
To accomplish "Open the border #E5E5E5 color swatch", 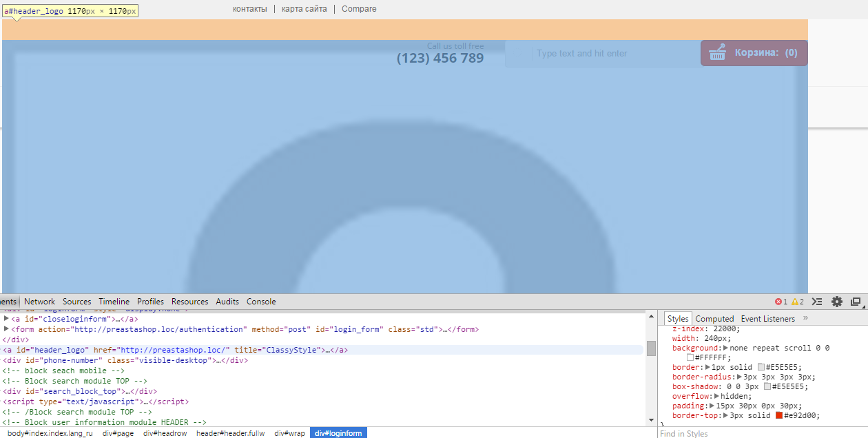I will [761, 367].
